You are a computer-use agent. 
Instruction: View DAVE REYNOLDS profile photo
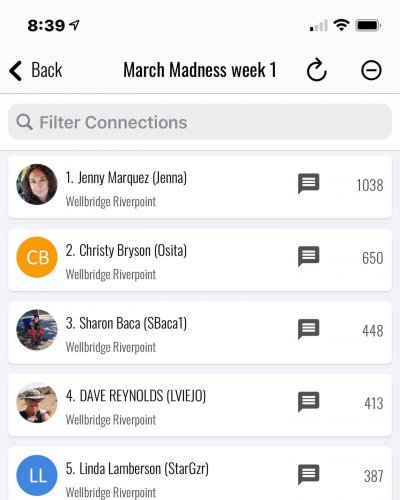[37, 403]
